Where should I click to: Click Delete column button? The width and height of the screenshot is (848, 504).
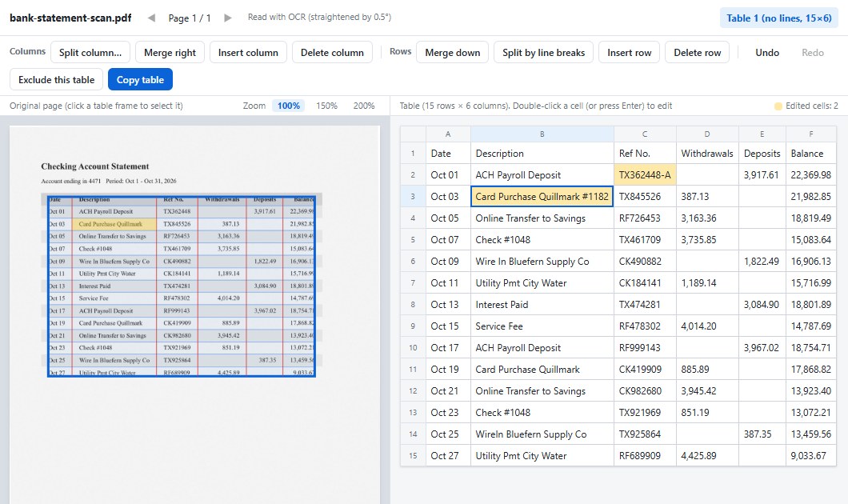point(332,53)
